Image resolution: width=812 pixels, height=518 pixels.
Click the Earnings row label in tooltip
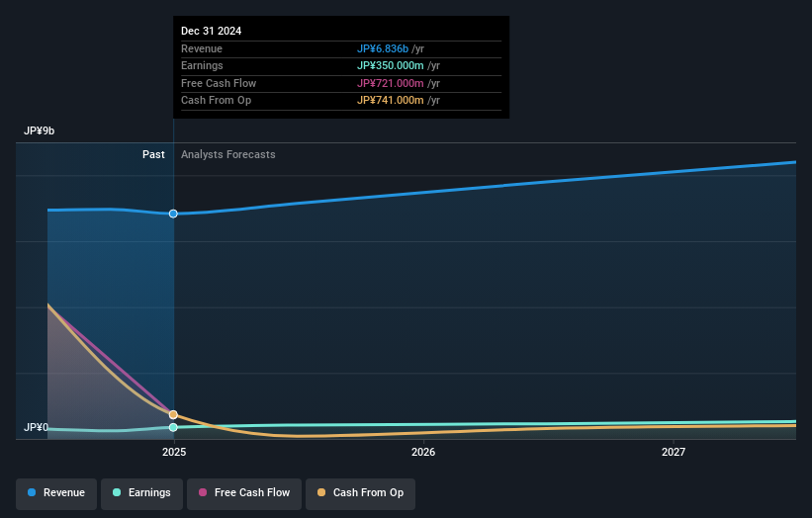202,65
